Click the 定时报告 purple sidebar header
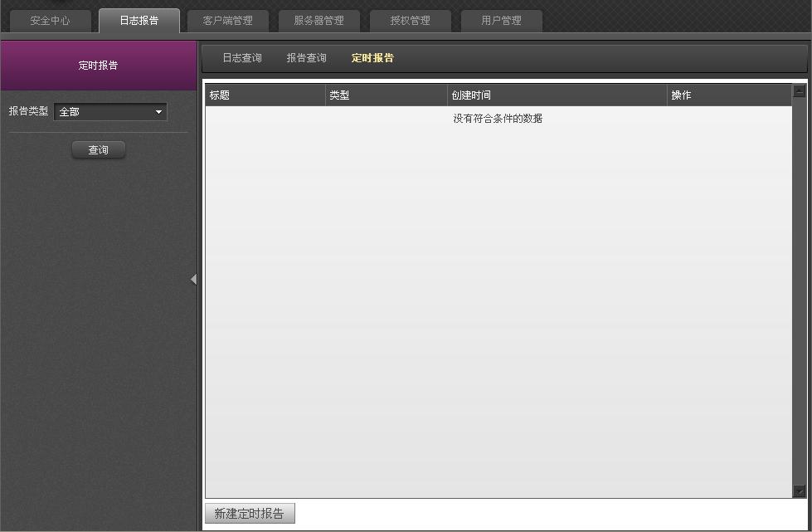Viewport: 812px width, 532px height. [x=99, y=66]
